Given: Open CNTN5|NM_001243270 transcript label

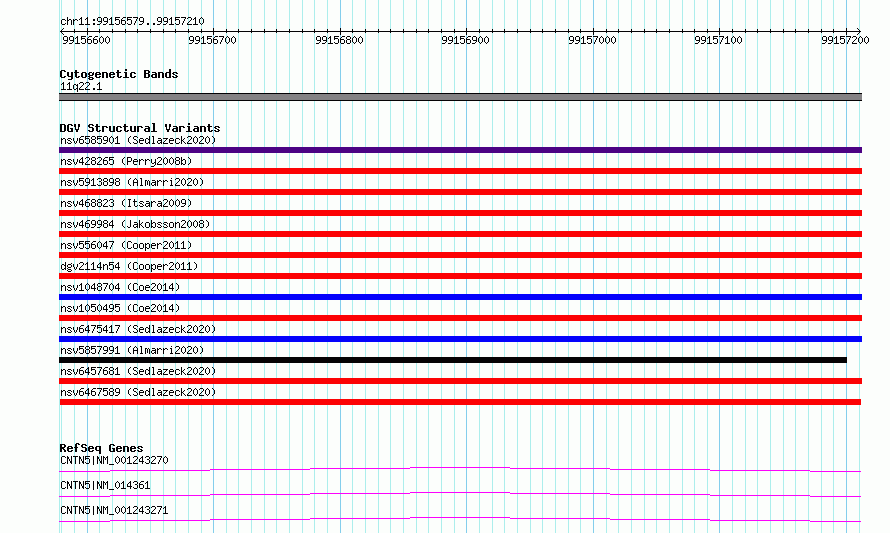Looking at the screenshot, I should pos(114,460).
